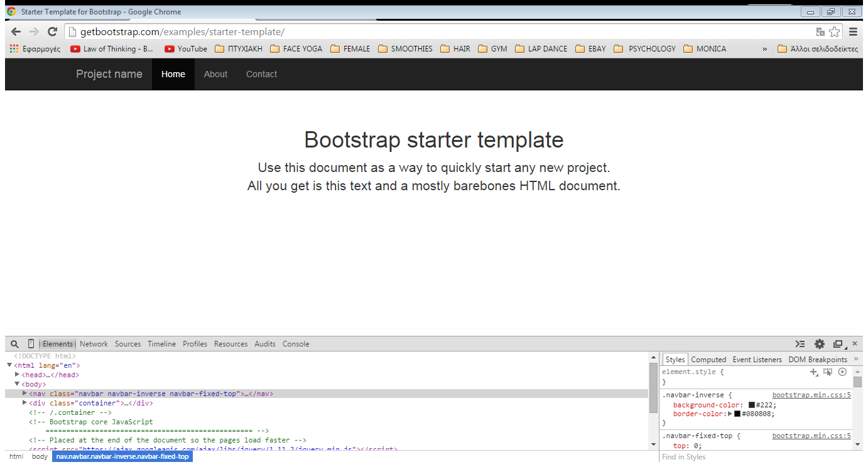Switch to the Console panel tab

click(296, 344)
